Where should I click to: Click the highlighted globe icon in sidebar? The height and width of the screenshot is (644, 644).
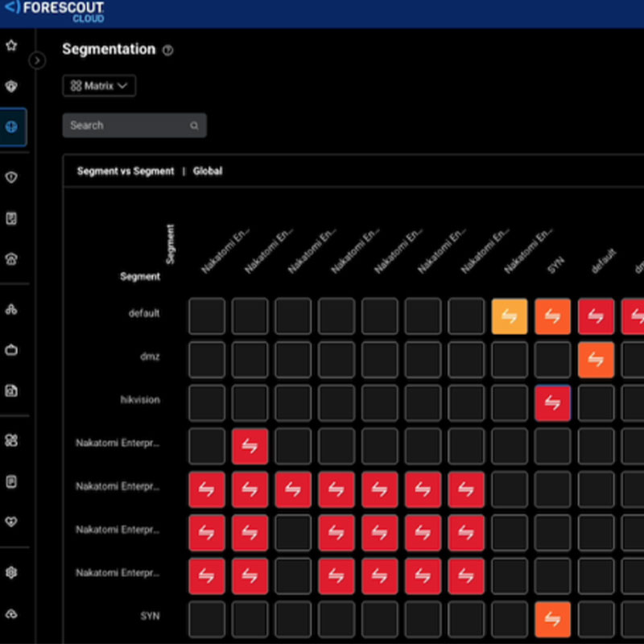[12, 127]
